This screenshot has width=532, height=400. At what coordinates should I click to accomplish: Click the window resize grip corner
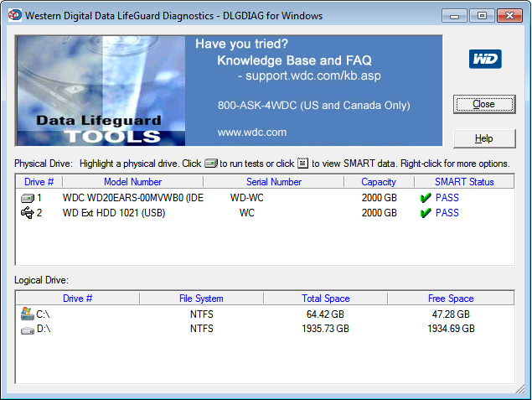[x=520, y=389]
